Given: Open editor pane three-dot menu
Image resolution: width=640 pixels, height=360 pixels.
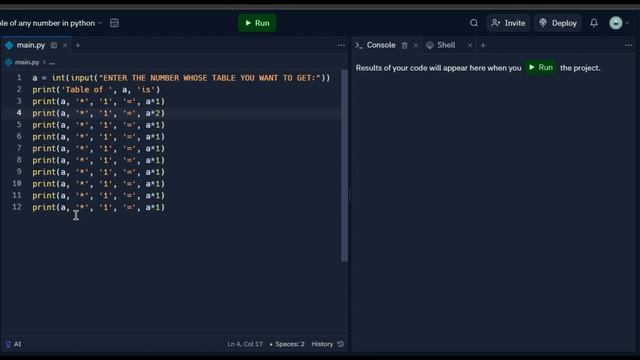Looking at the screenshot, I should [341, 45].
